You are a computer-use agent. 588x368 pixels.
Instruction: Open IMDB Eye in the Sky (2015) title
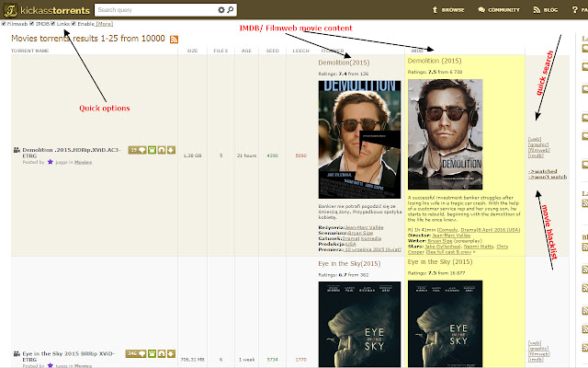(440, 261)
